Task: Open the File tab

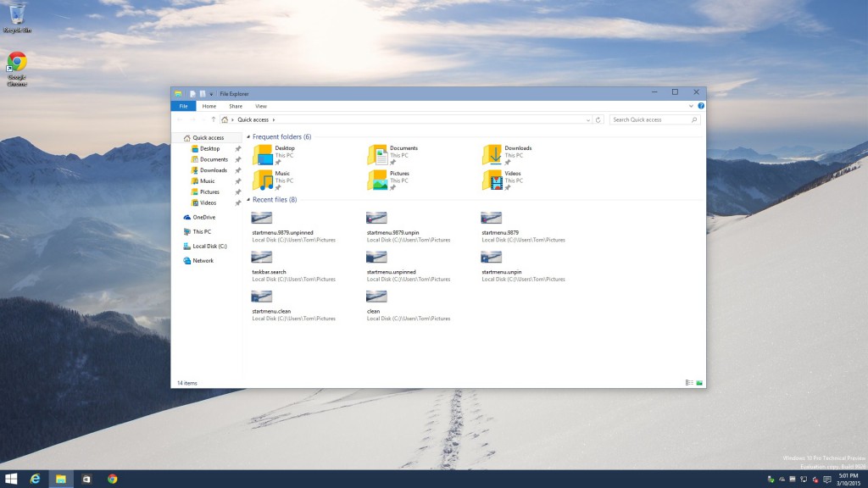Action: coord(183,106)
